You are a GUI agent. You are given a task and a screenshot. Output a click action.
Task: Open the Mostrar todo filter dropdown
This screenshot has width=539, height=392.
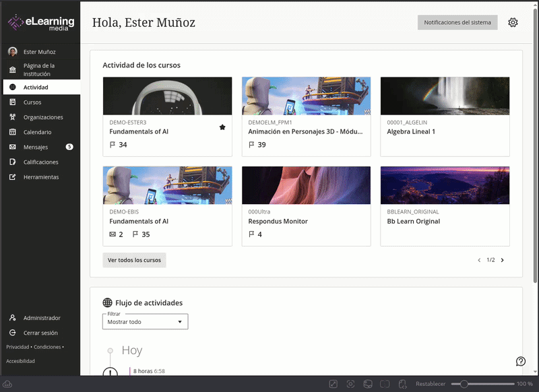pos(145,321)
